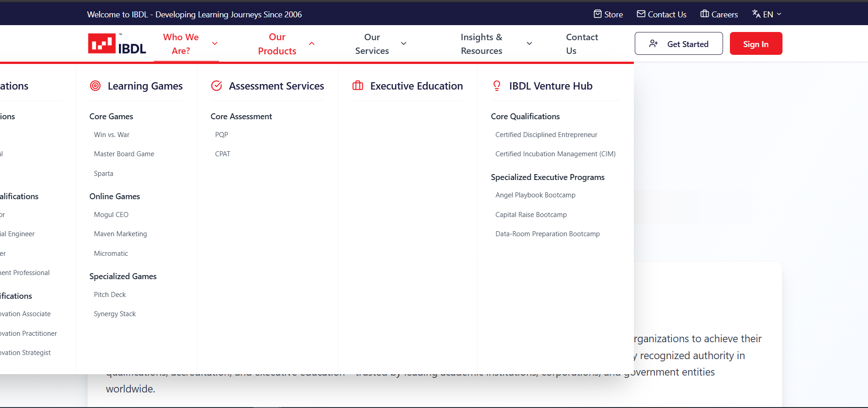868x408 pixels.
Task: Click the Learning Games target icon
Action: click(x=95, y=86)
